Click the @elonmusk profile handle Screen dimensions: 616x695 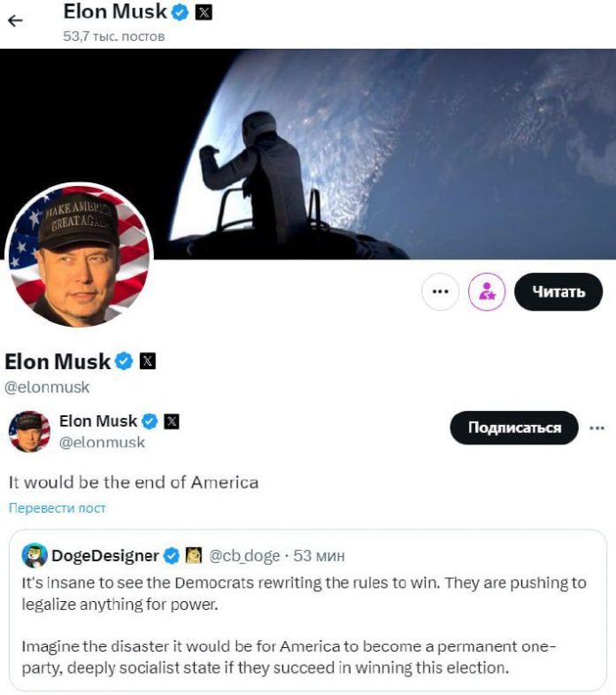[x=47, y=388]
